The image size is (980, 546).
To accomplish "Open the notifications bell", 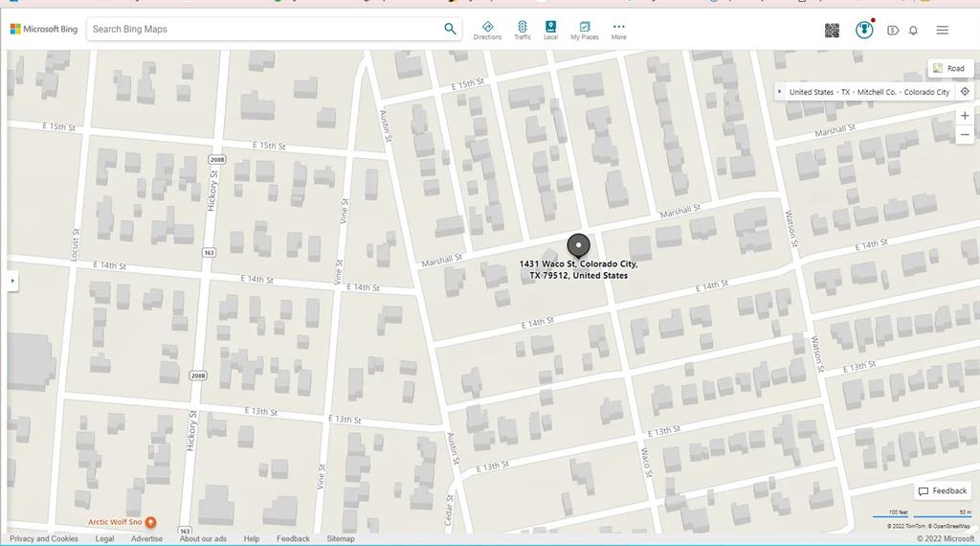I will [913, 30].
